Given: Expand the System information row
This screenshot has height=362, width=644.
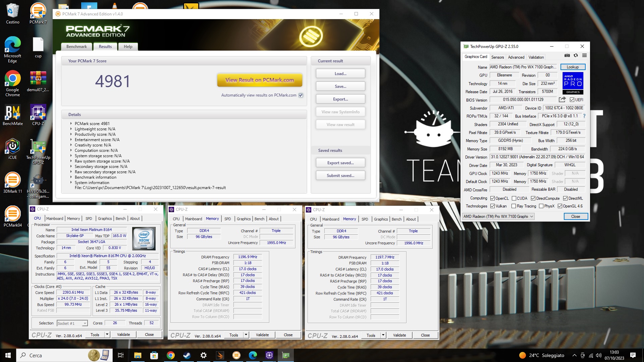Looking at the screenshot, I should (x=71, y=183).
